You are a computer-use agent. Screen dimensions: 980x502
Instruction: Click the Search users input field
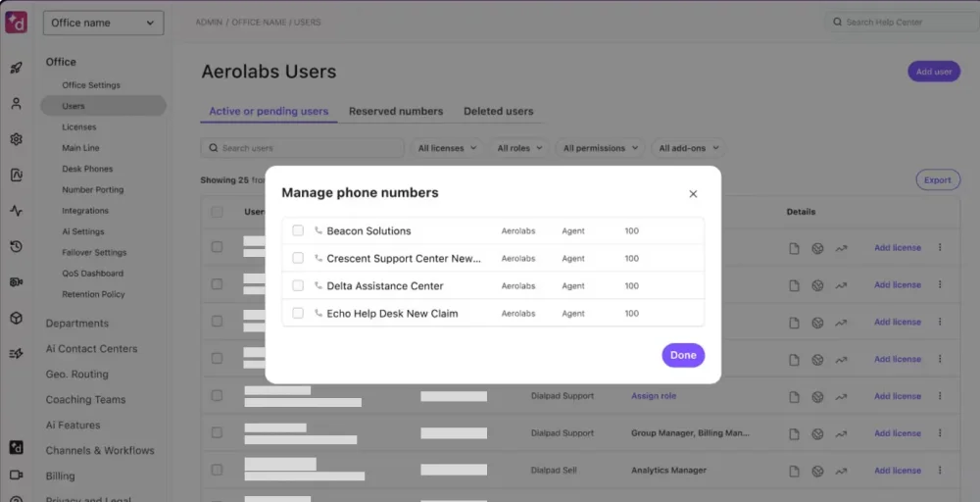pos(303,148)
